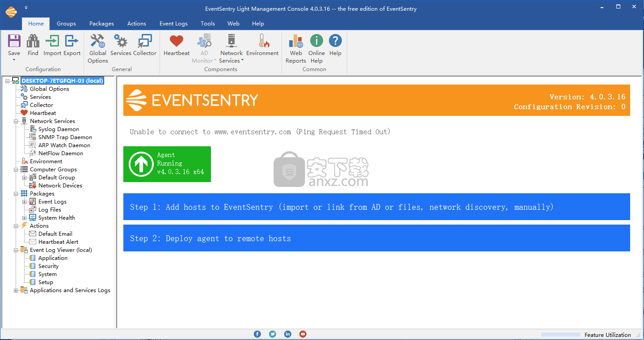Click the Network Services ribbon icon
Image resolution: width=644 pixels, height=340 pixels.
pyautogui.click(x=232, y=41)
